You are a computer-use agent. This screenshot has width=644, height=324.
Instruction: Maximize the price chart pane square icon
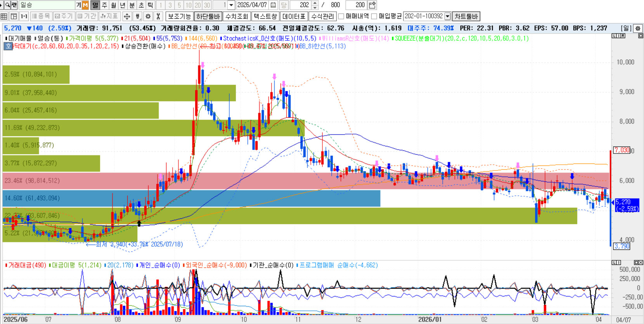pyautogui.click(x=640, y=36)
